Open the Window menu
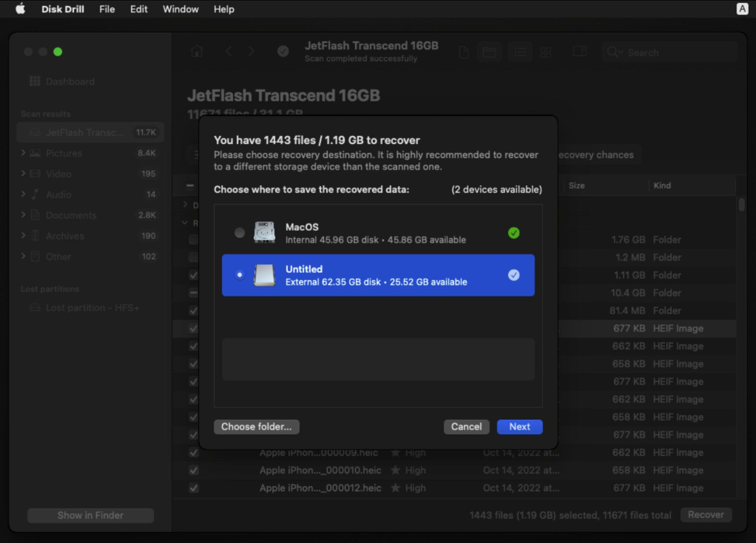The width and height of the screenshot is (756, 543). coord(180,9)
